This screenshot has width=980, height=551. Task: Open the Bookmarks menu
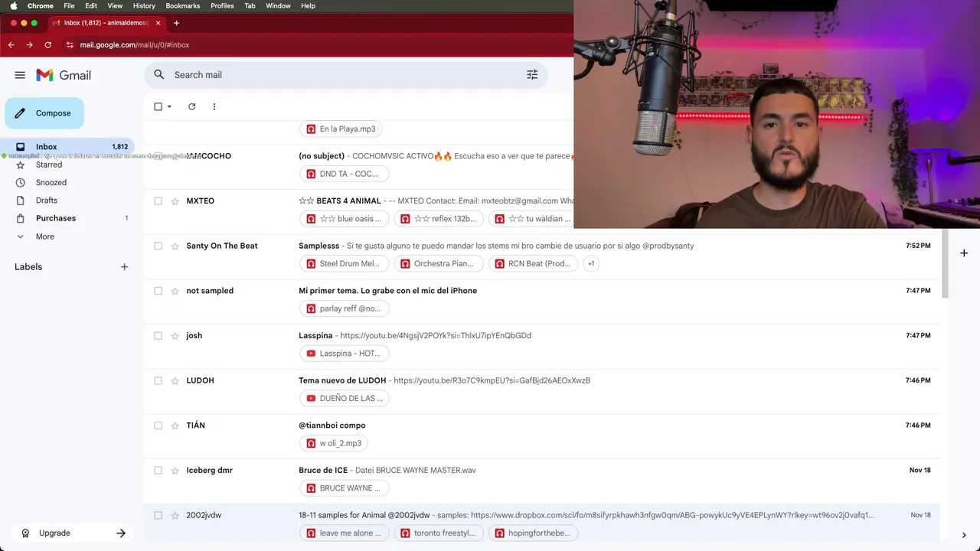pyautogui.click(x=183, y=5)
